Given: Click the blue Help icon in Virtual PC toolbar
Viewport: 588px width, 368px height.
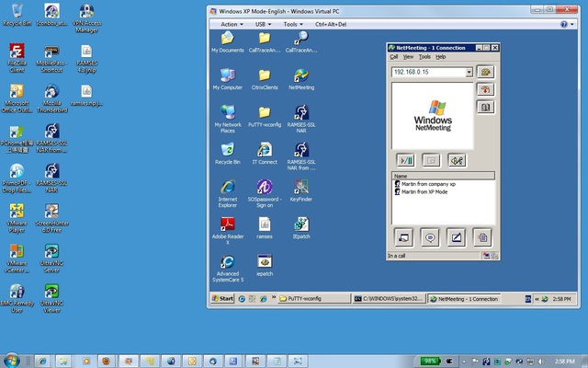Looking at the screenshot, I should [x=563, y=25].
